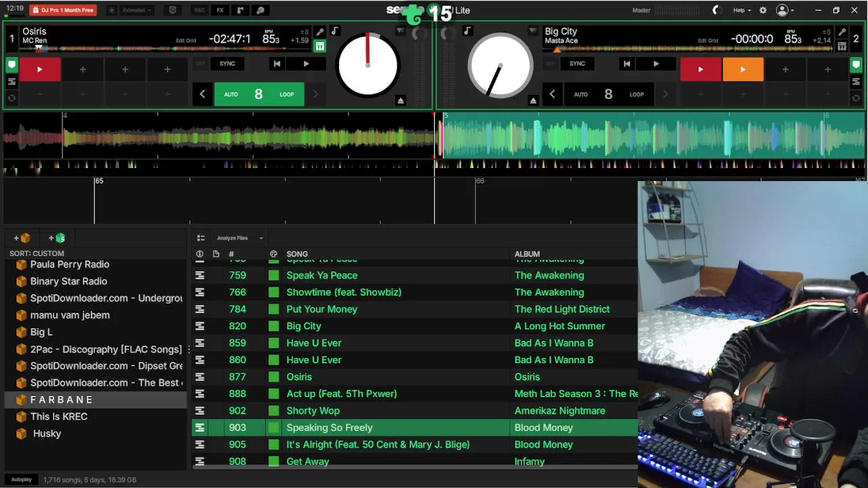Screen dimensions: 868x488
Task: Click deck 2 beatgrid snap icon
Action: [842, 46]
